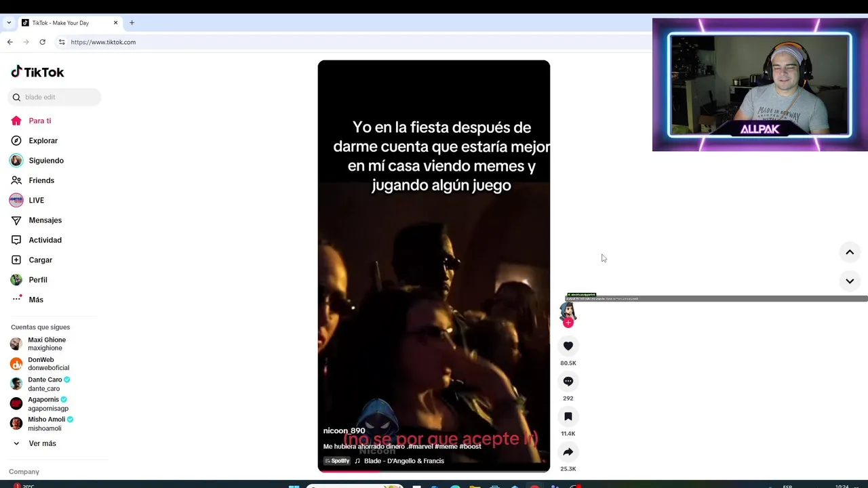Click Cargar to upload video

point(40,260)
